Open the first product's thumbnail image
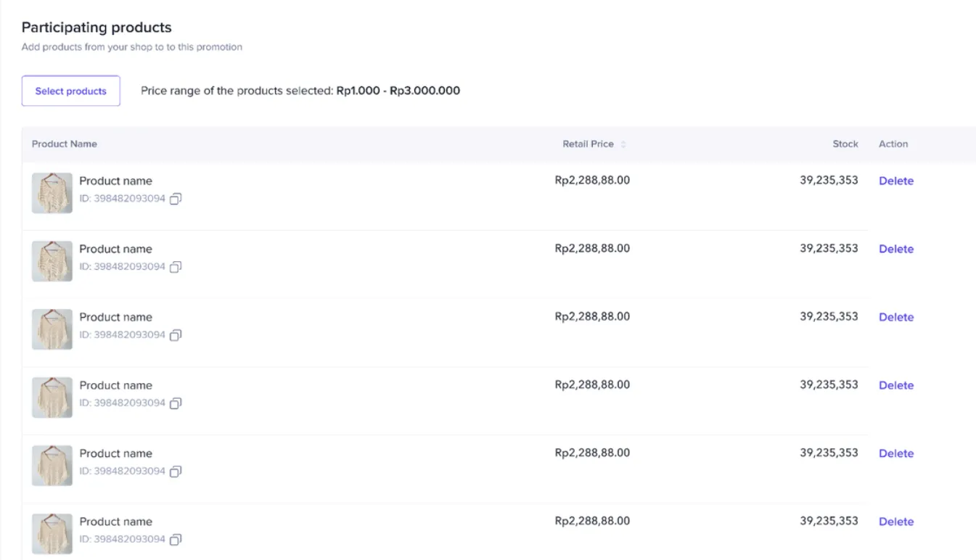976x560 pixels. [x=52, y=193]
